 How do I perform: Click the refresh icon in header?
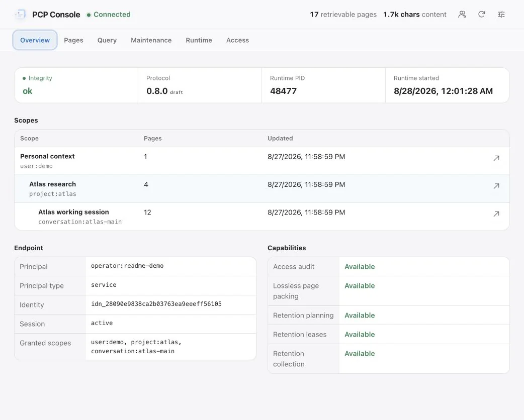click(x=482, y=15)
